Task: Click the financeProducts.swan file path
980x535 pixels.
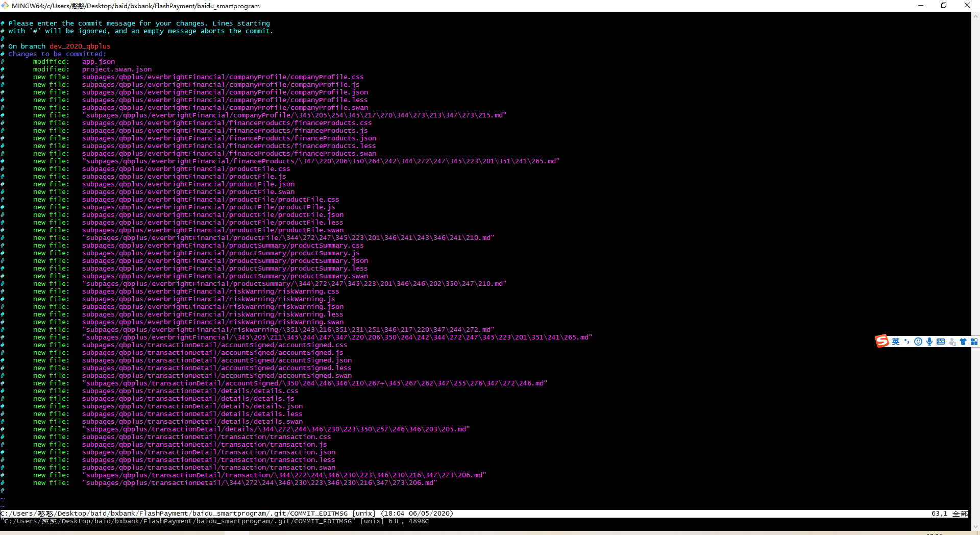Action: click(x=229, y=154)
